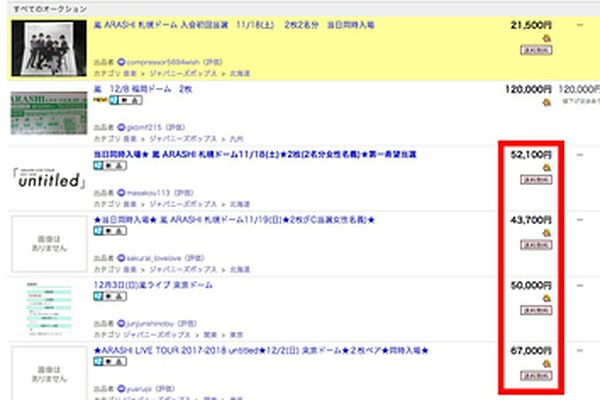Viewport: 600px width, 400px height.
Task: Click round seller icon beside sakurai_lovelove
Action: [121, 258]
